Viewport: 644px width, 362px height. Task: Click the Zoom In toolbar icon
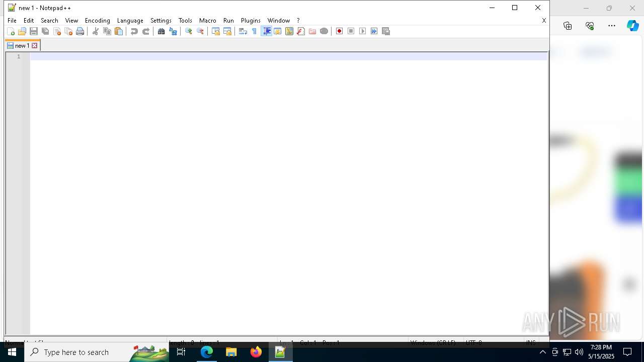click(189, 31)
